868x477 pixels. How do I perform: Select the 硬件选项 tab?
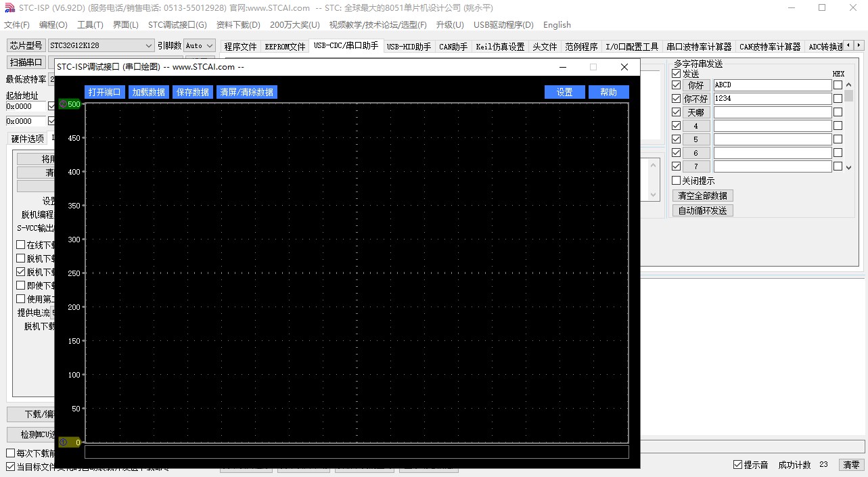pos(28,139)
